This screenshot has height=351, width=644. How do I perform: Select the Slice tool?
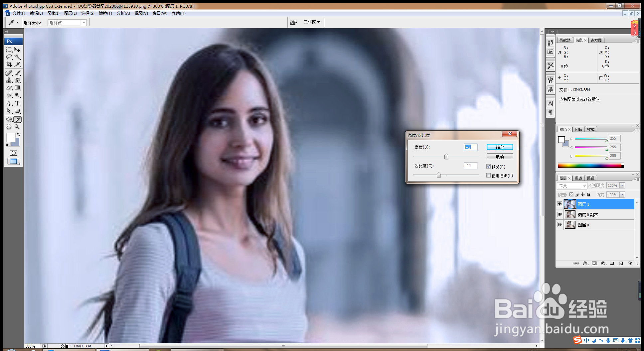pyautogui.click(x=18, y=64)
